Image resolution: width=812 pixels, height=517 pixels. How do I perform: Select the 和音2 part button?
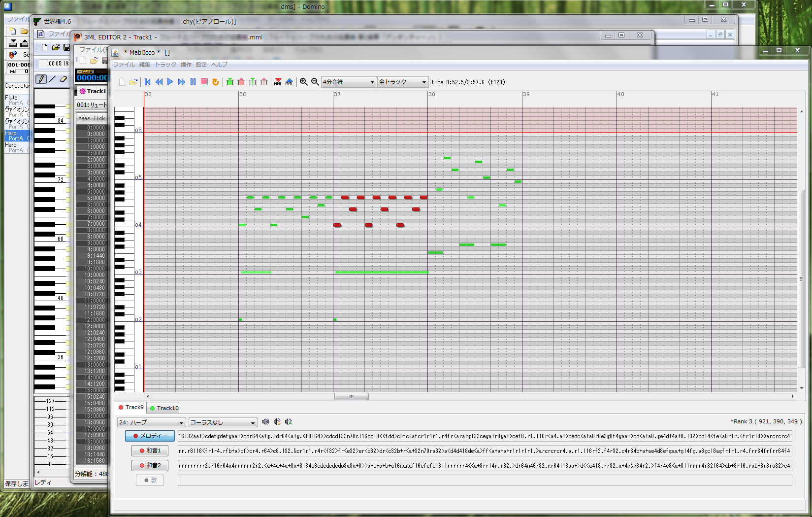tap(150, 465)
